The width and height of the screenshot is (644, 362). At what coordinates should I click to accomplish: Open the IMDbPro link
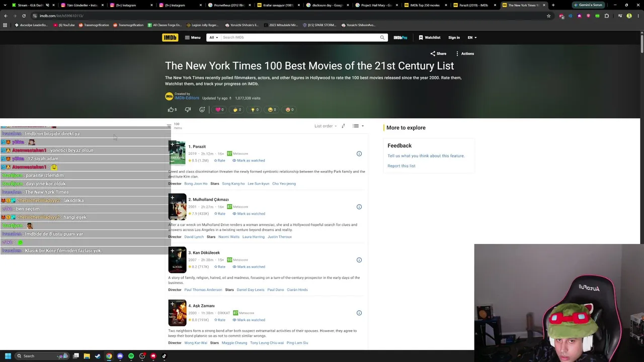pyautogui.click(x=400, y=37)
